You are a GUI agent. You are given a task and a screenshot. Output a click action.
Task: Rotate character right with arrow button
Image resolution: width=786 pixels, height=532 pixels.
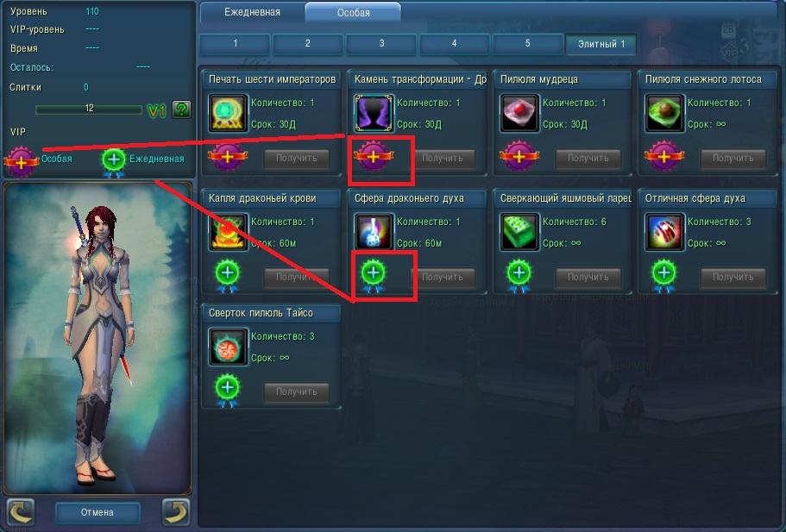pyautogui.click(x=176, y=512)
